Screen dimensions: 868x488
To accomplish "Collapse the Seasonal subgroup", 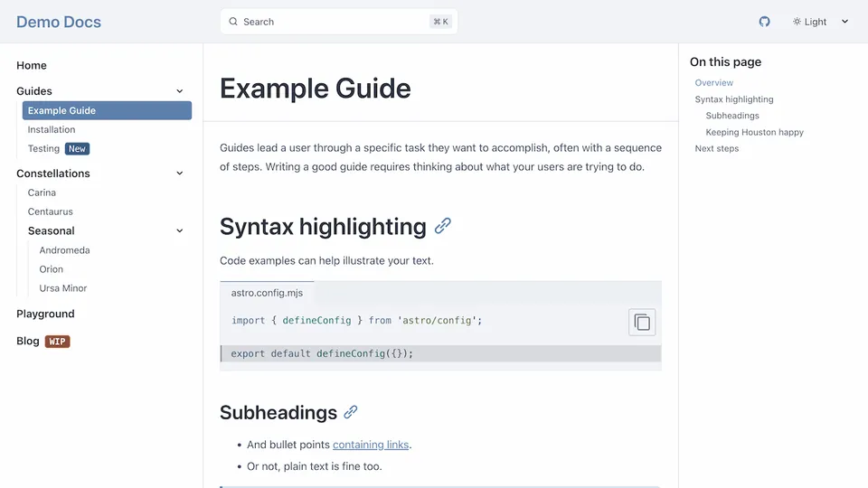I will click(179, 231).
